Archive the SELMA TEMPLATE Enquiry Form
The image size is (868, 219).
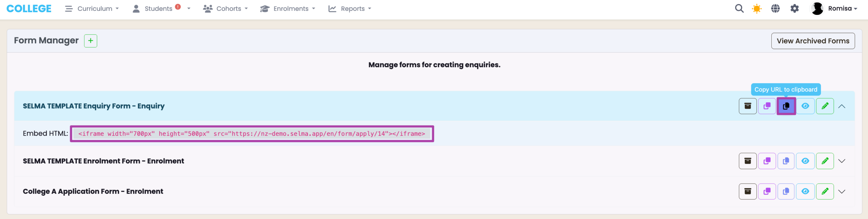coord(747,106)
